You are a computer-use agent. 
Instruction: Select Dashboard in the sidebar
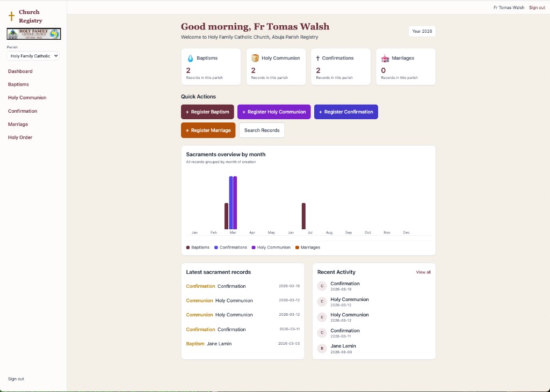click(x=20, y=71)
